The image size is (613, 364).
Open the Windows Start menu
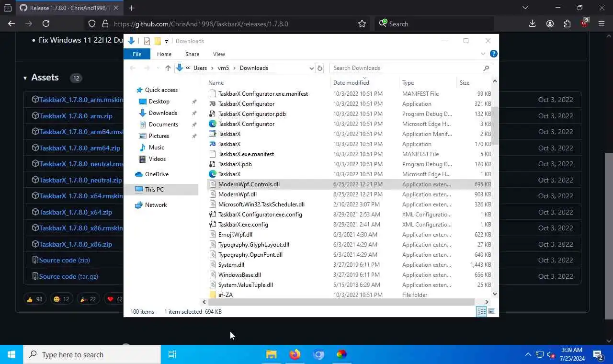pos(11,354)
